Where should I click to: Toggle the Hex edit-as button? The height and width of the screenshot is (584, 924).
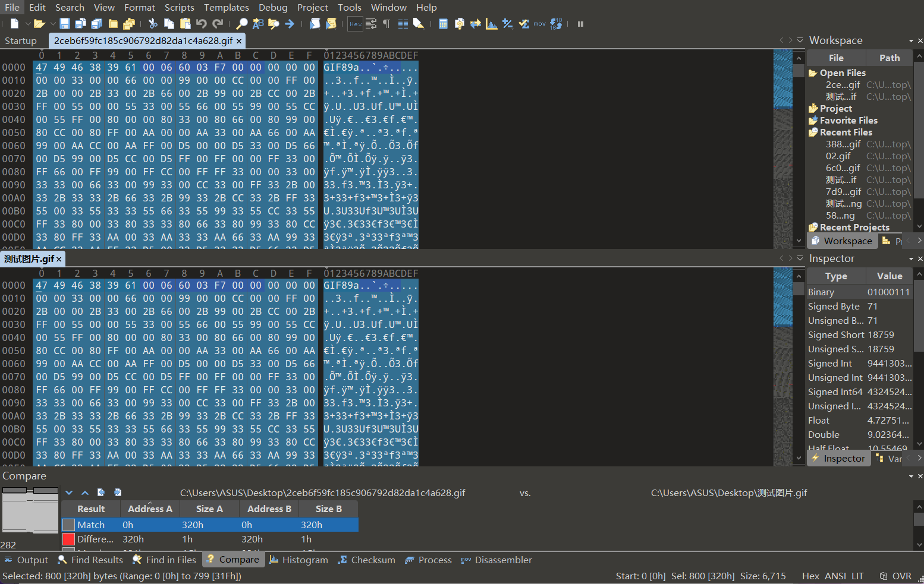355,24
